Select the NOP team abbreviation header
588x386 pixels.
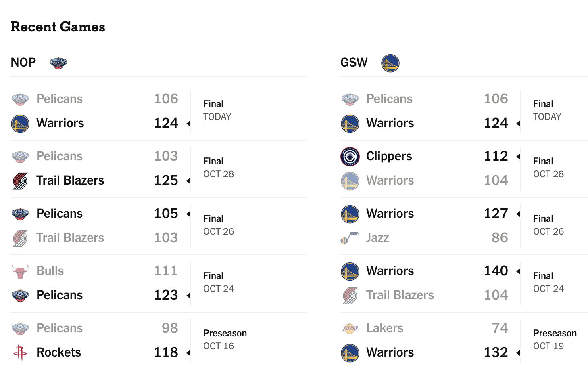[x=23, y=63]
